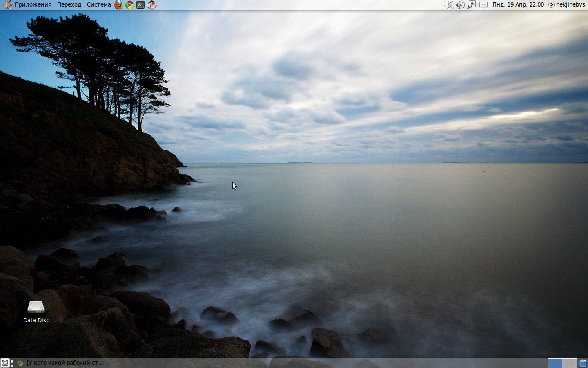Launch Firefox from the top panel
588x368 pixels.
point(118,5)
